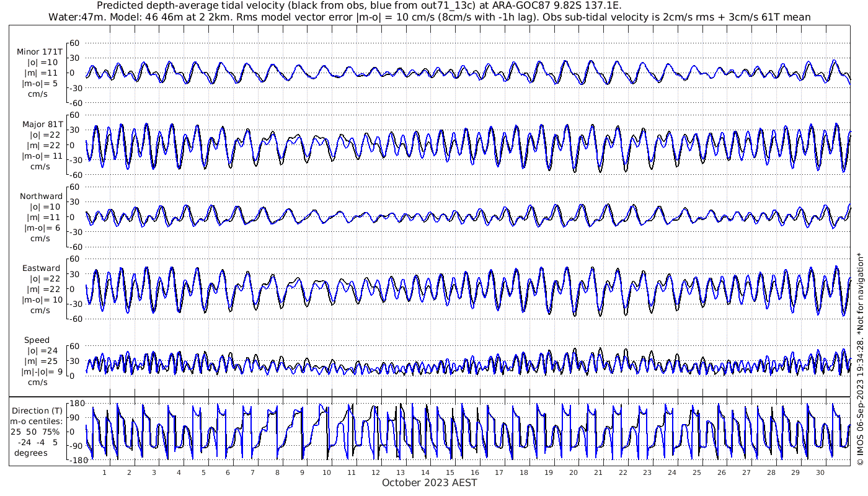Click the IMOS copyright vertical text
Viewport: 868px width, 496px height.
(x=860, y=359)
